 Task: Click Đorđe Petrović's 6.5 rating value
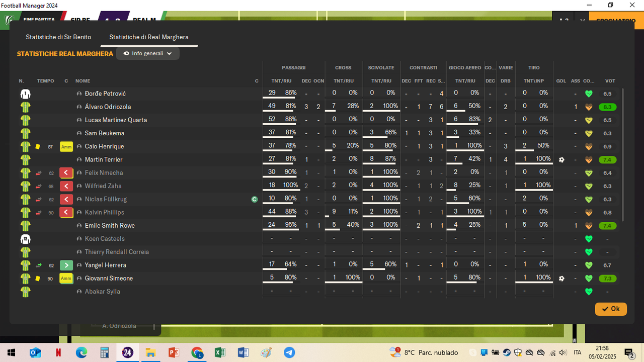point(607,94)
